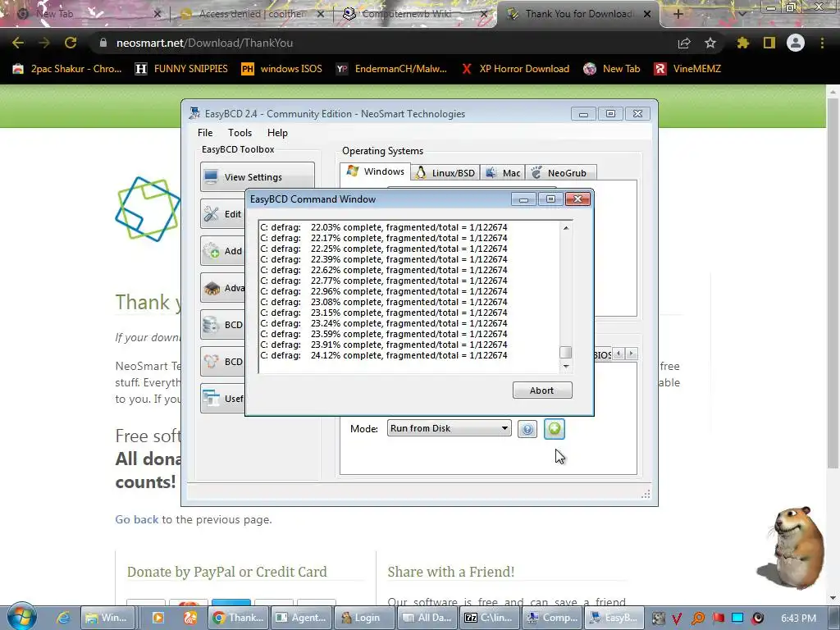The width and height of the screenshot is (840, 630).
Task: Open the VineMEMZ bookmark
Action: (688, 69)
